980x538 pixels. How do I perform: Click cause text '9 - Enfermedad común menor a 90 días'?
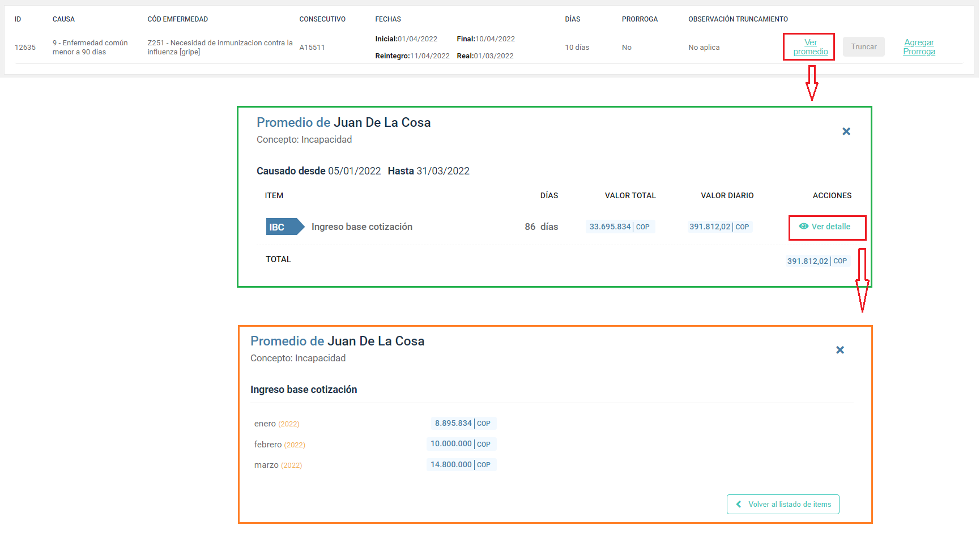(90, 48)
